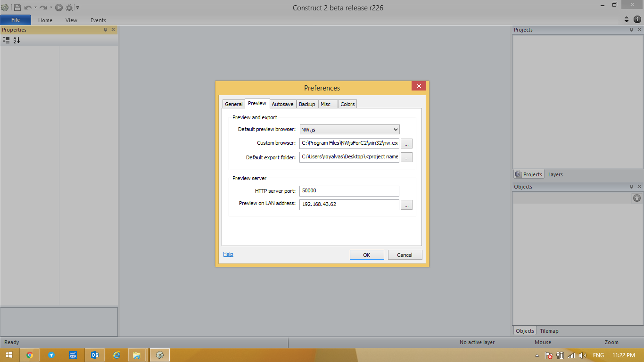Viewport: 644px width, 362px height.
Task: Close the Objects panel
Action: tap(639, 186)
